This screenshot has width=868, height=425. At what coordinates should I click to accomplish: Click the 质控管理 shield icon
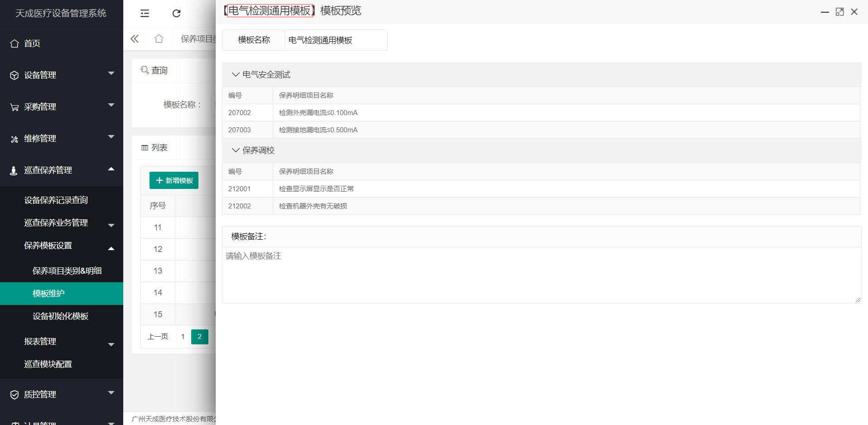[14, 395]
